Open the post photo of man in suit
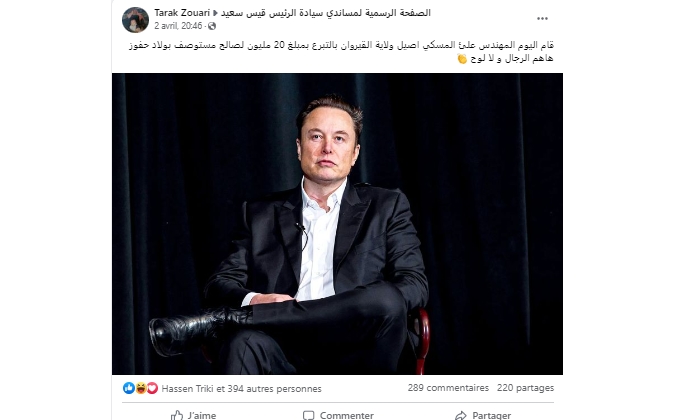Screen dimensions: 675x420 (x=337, y=224)
